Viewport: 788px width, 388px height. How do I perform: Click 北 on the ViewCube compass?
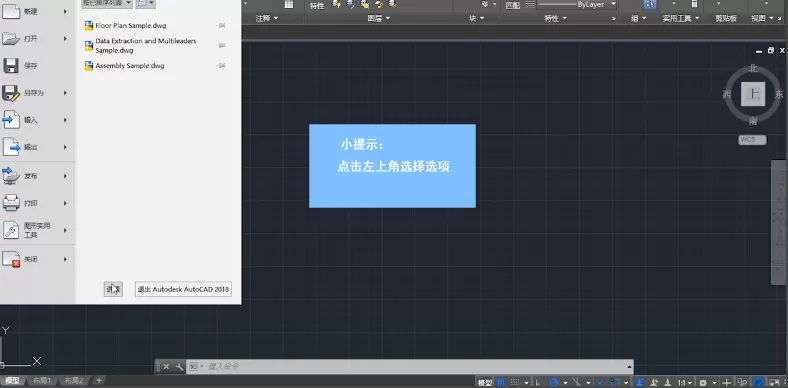tap(753, 68)
